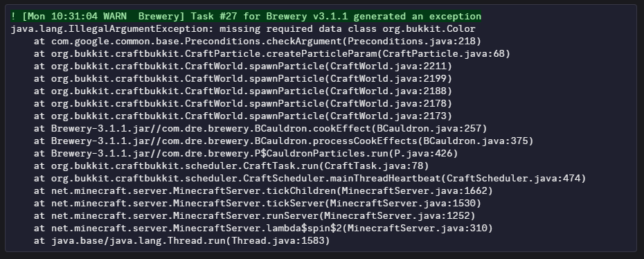This screenshot has height=259, width=644.
Task: Click the IllegalArgumentException message line
Action: [243, 29]
